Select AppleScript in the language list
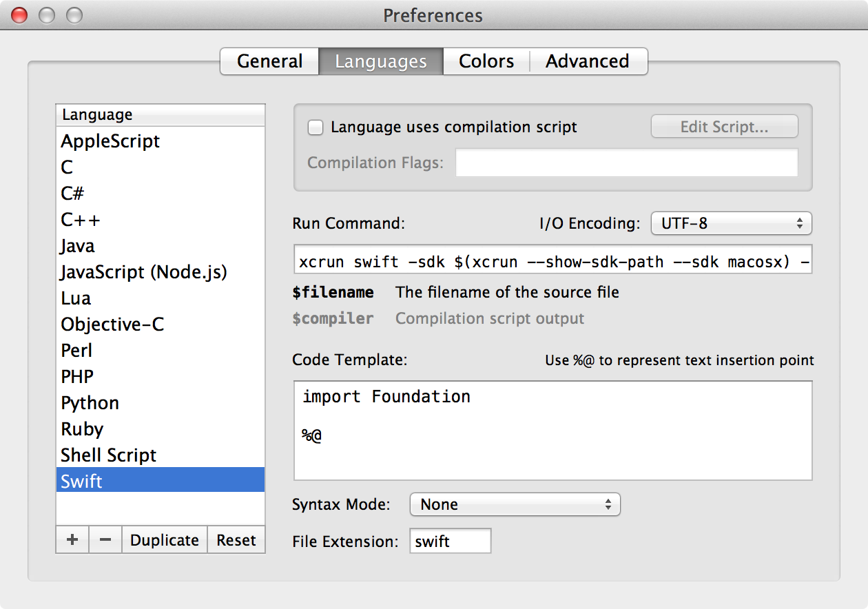This screenshot has width=868, height=609. coord(110,141)
